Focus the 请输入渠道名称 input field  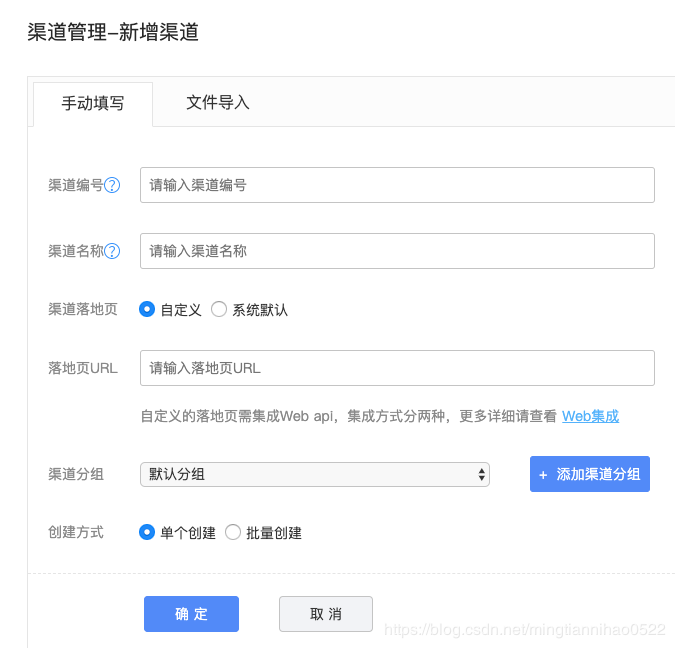(x=397, y=251)
